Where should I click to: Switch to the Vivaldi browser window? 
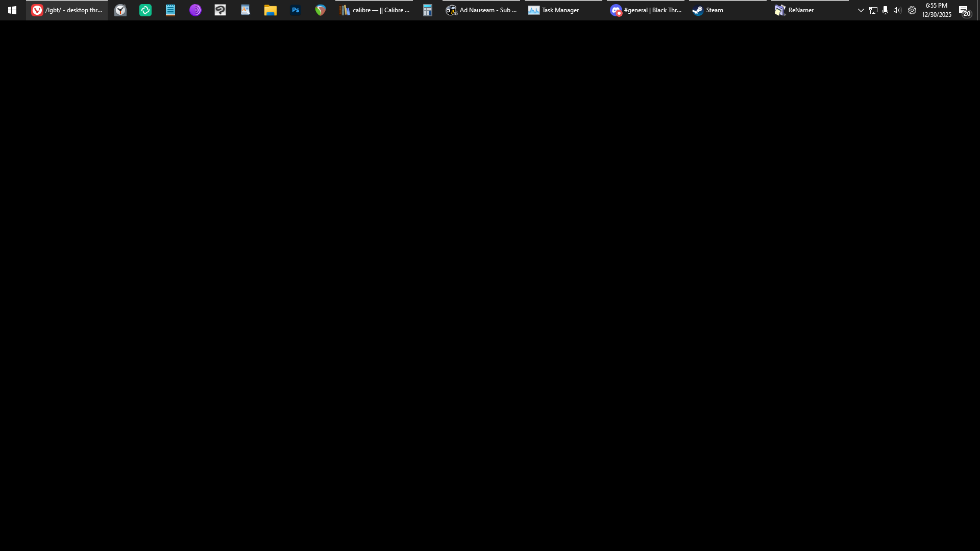pyautogui.click(x=67, y=10)
